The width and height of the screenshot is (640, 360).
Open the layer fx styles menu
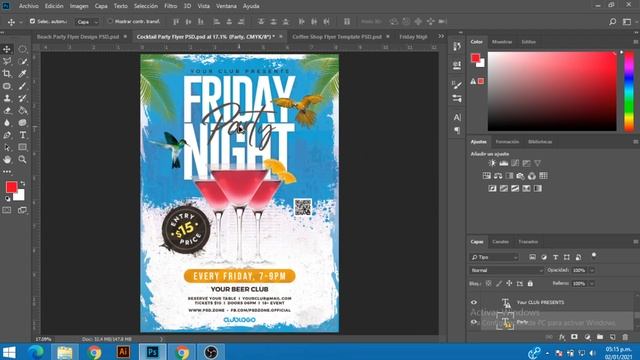[562, 337]
